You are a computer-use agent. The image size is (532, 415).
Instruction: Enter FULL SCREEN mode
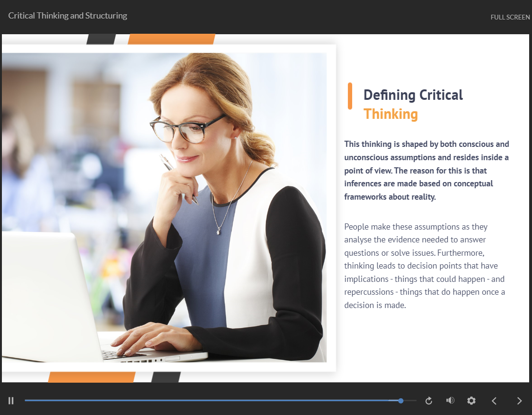tap(510, 17)
